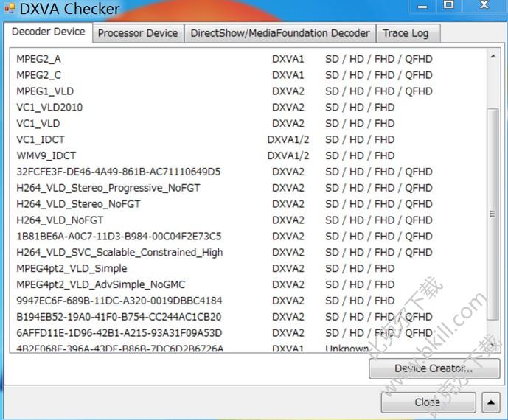Minimize the DXVA Checker window

(422, 6)
